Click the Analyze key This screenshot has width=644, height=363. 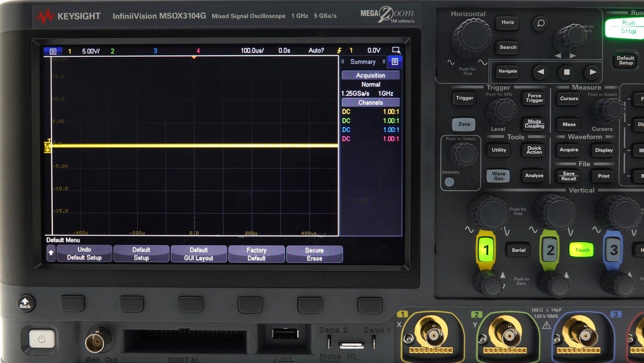click(534, 176)
